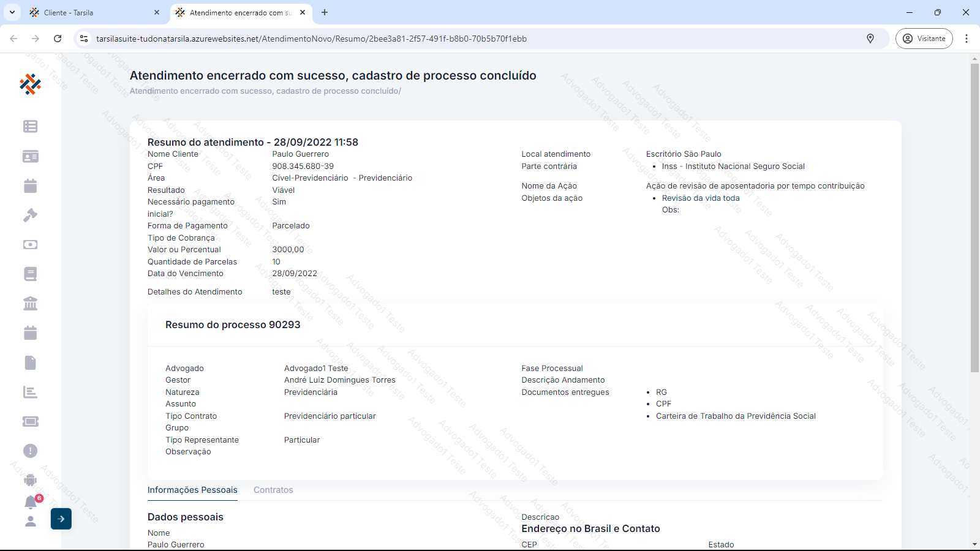Open the book icon in the sidebar
This screenshot has width=980, height=551.
[x=30, y=274]
